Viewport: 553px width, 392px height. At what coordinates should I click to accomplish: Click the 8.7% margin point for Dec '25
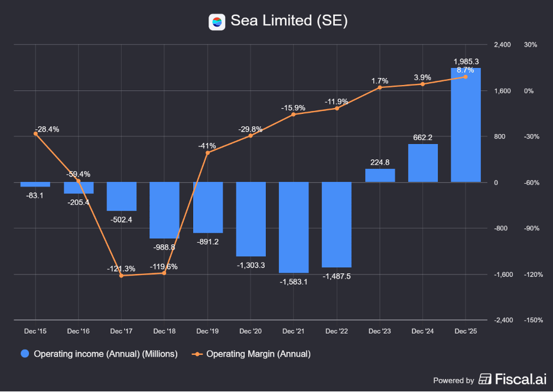click(466, 77)
